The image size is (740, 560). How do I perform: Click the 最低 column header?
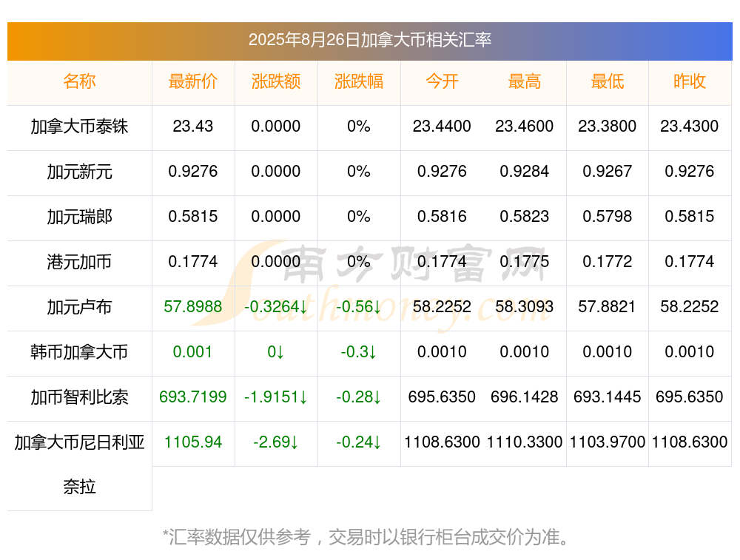click(608, 81)
